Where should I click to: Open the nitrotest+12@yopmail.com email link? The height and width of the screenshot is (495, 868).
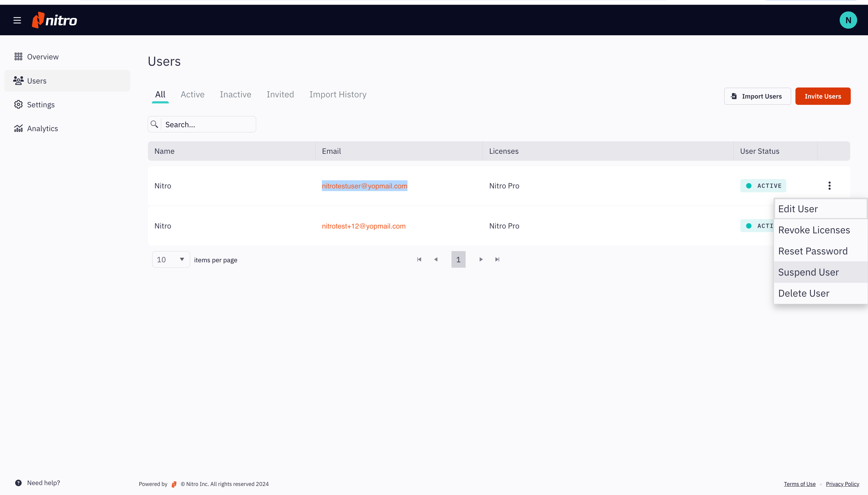(x=363, y=226)
